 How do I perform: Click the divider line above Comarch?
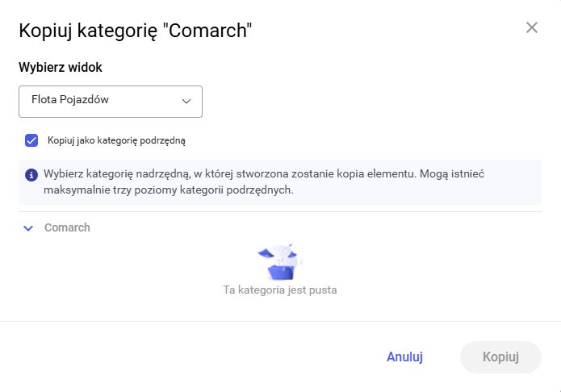coord(279,212)
